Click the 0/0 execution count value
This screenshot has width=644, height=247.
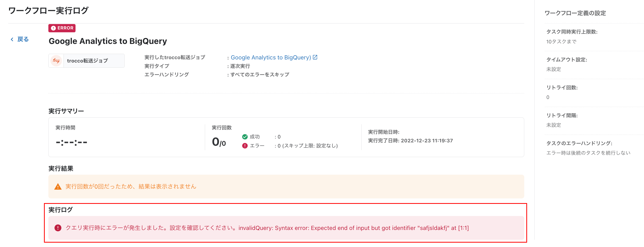click(x=219, y=142)
